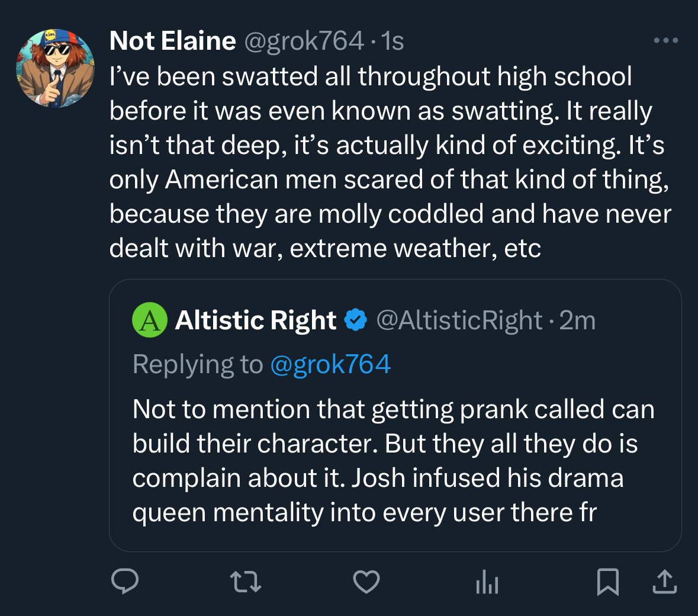Click Not Elaine's profile avatar
The height and width of the screenshot is (616, 698).
click(x=55, y=68)
